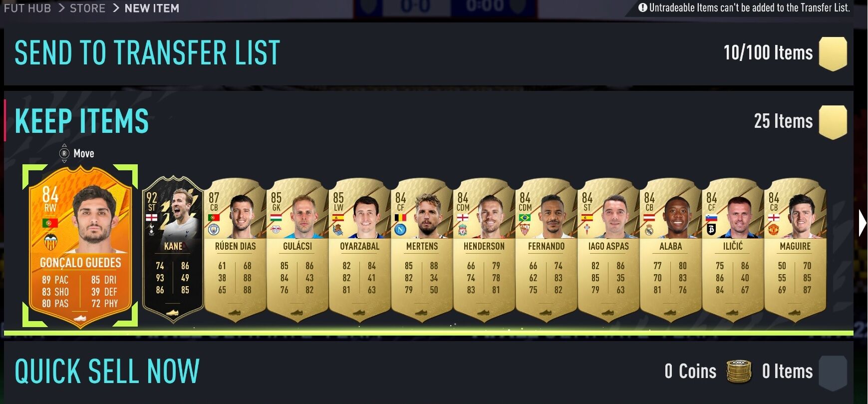Image resolution: width=868 pixels, height=404 pixels.
Task: Click the info icon next to Untradeable Items notice
Action: (643, 7)
